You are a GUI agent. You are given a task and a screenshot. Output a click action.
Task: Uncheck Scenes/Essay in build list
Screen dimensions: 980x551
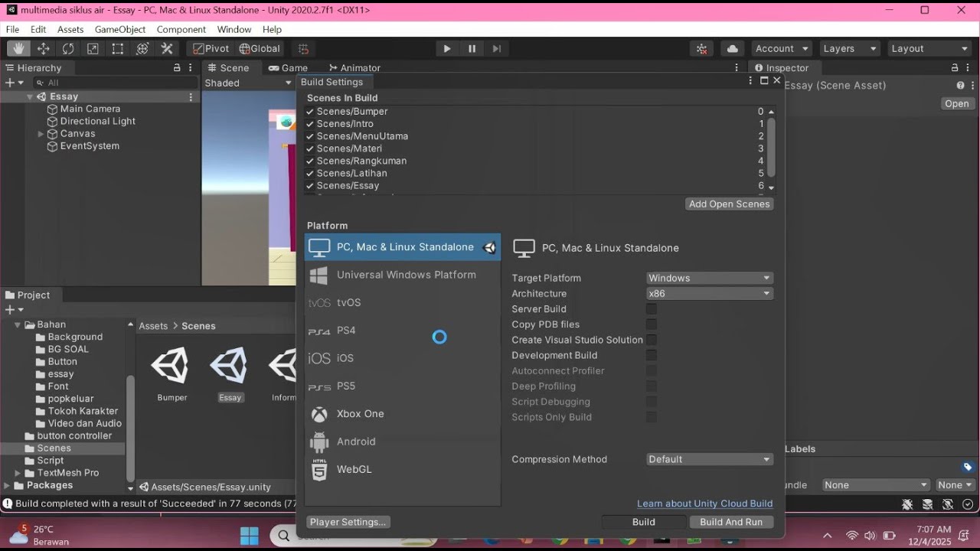[x=310, y=186]
